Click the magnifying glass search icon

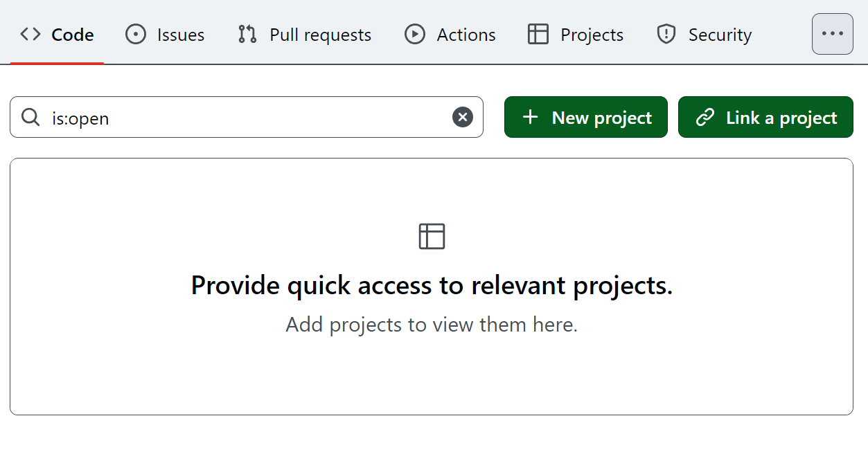coord(30,117)
